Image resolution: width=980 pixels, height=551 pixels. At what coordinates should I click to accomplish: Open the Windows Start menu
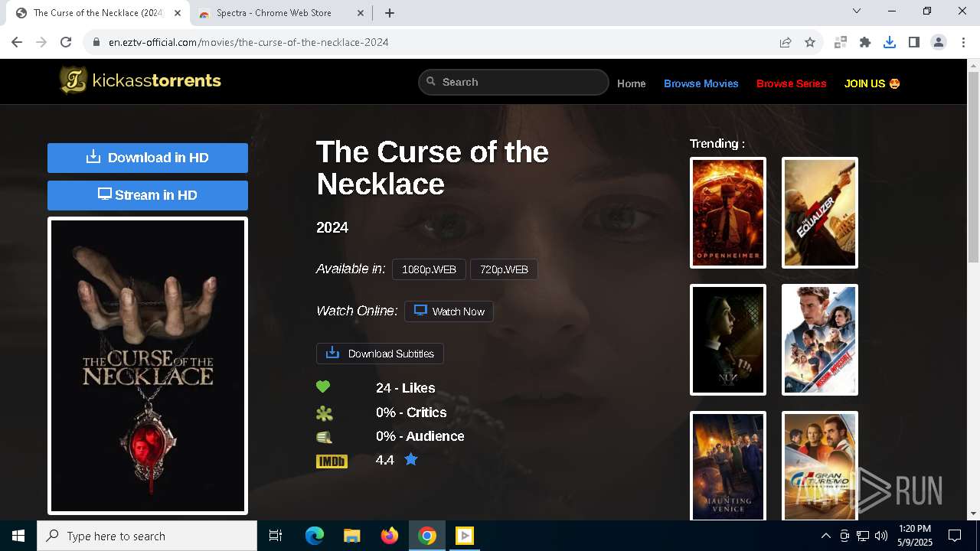(18, 536)
